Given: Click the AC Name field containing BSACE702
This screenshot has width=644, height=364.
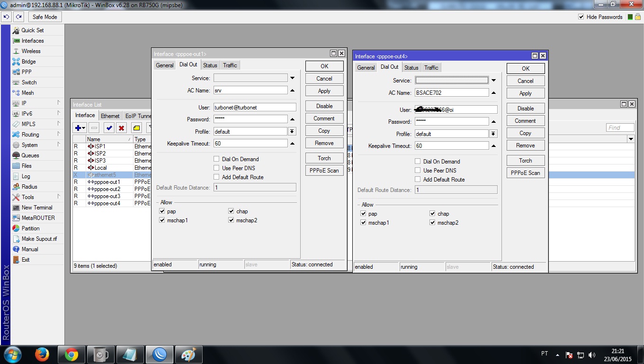Looking at the screenshot, I should coord(451,93).
